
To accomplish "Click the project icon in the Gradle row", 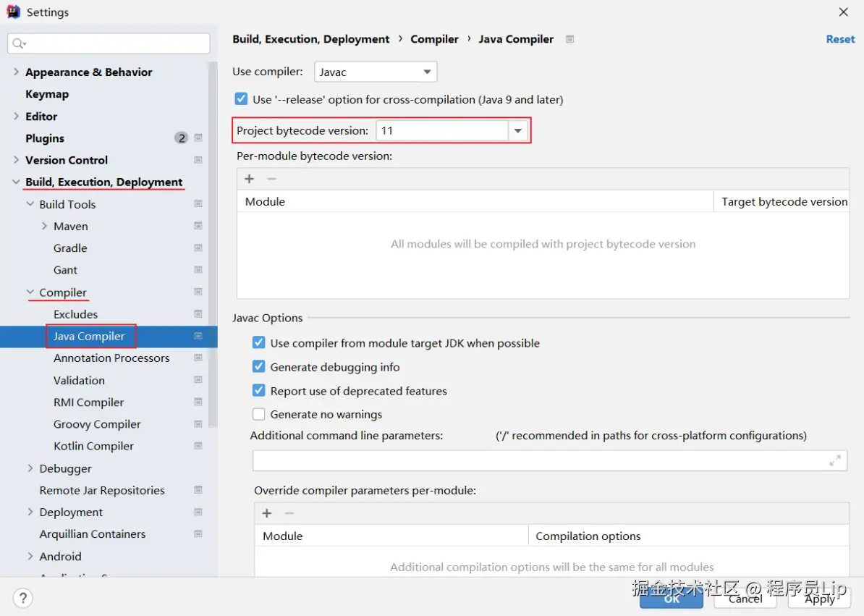I will 198,248.
